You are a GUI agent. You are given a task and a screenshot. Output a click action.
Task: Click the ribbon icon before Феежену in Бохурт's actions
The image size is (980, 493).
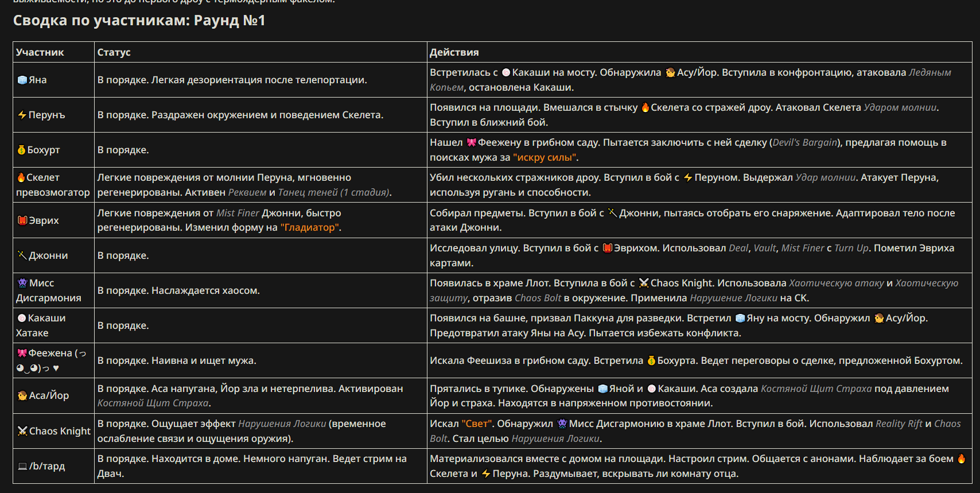[x=472, y=142]
